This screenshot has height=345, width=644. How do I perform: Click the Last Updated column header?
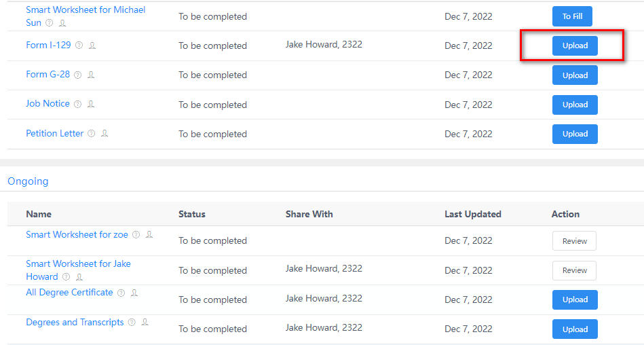click(472, 214)
